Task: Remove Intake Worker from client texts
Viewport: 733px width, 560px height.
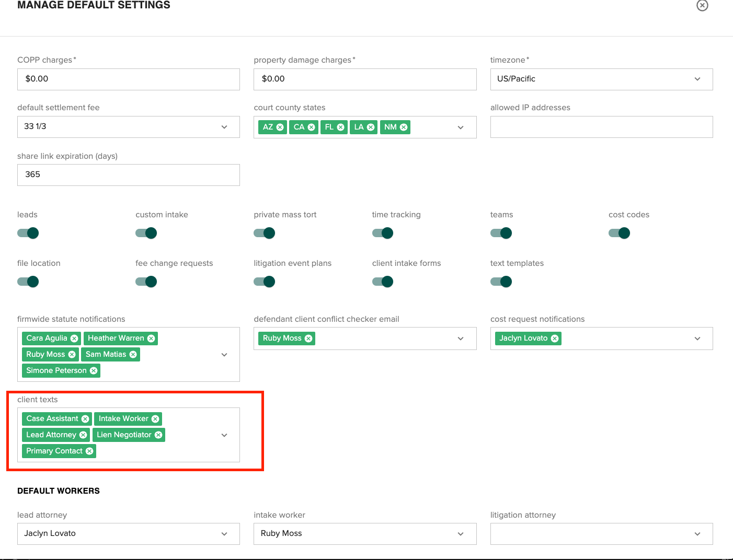Action: point(155,419)
